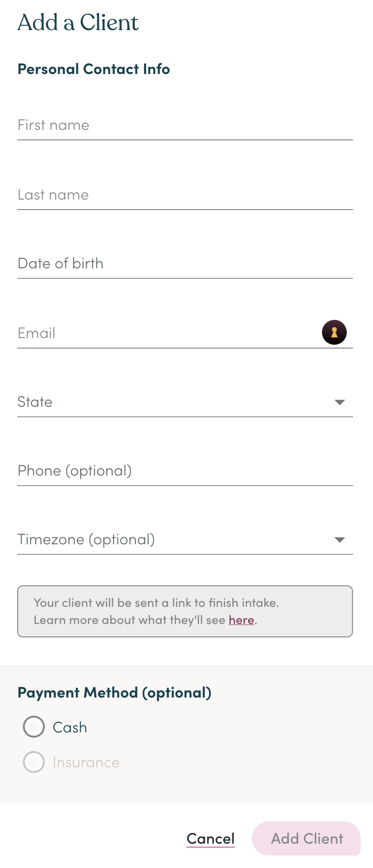Focus the First name field
The image size is (373, 868).
click(x=185, y=125)
